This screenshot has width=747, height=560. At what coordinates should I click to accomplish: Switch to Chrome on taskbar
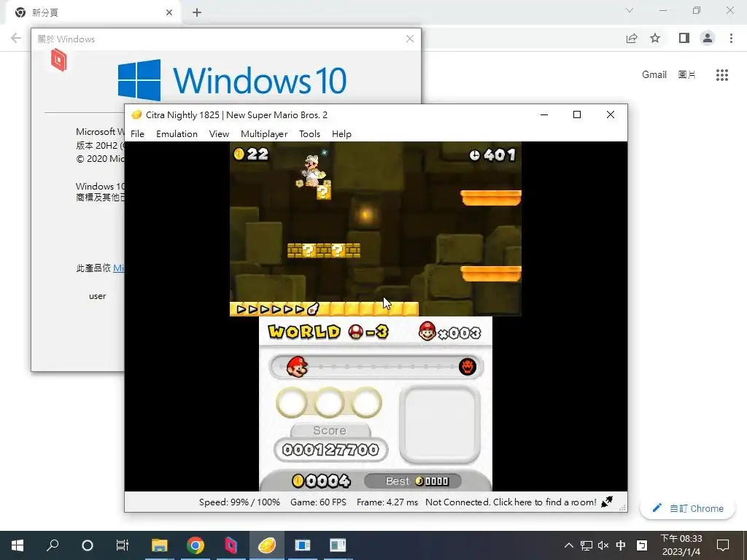click(x=196, y=545)
